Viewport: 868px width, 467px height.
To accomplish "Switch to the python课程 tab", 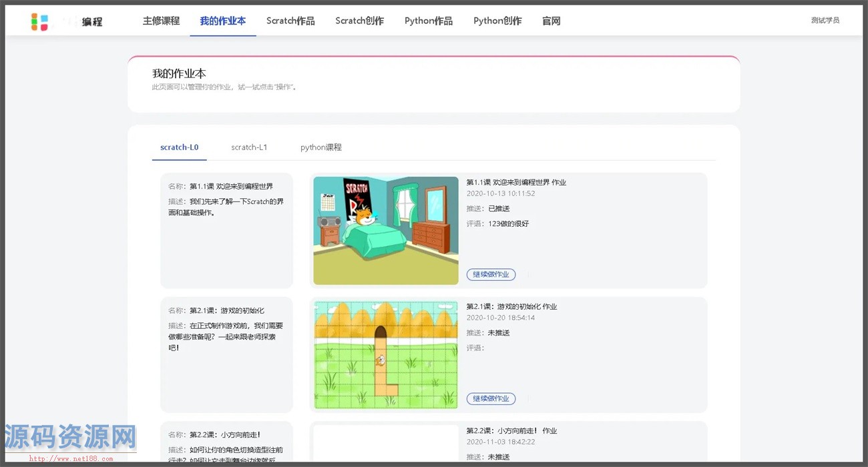I will click(x=321, y=147).
